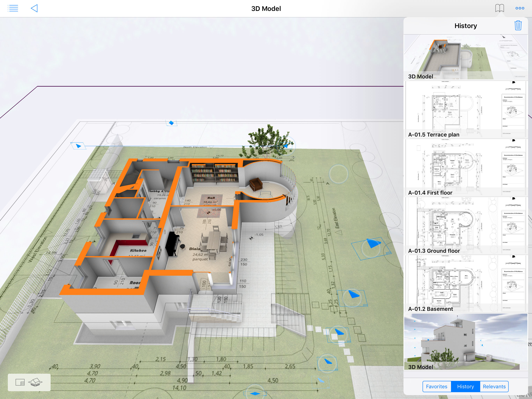
Task: Tap the 3D Model page title
Action: [x=266, y=9]
